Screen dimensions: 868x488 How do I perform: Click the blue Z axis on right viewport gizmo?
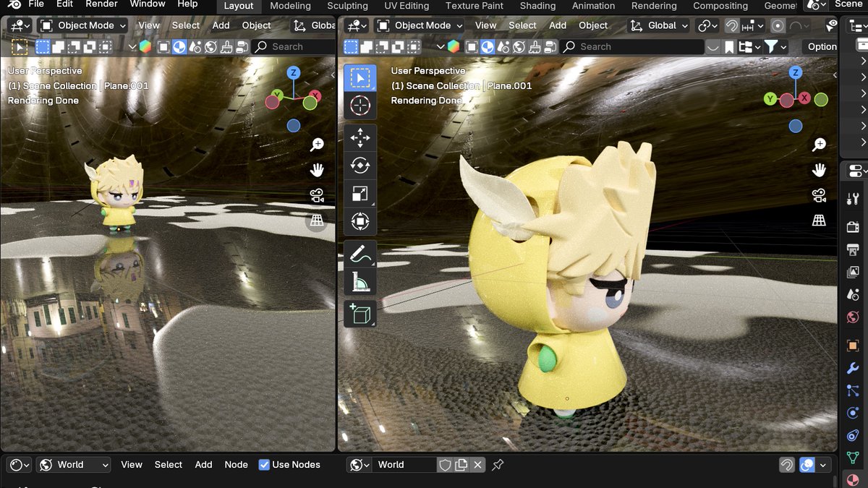tap(796, 73)
